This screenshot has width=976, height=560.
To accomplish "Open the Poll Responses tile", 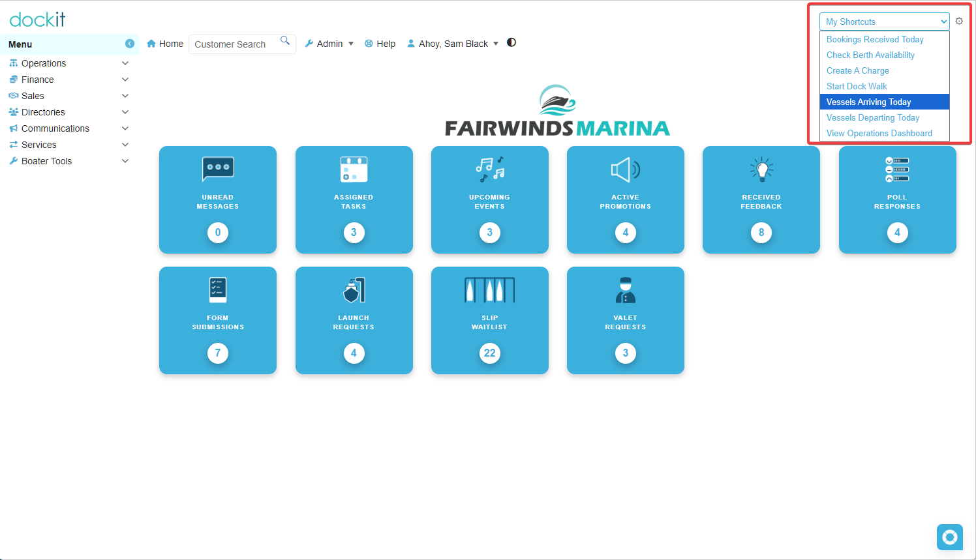I will point(898,199).
